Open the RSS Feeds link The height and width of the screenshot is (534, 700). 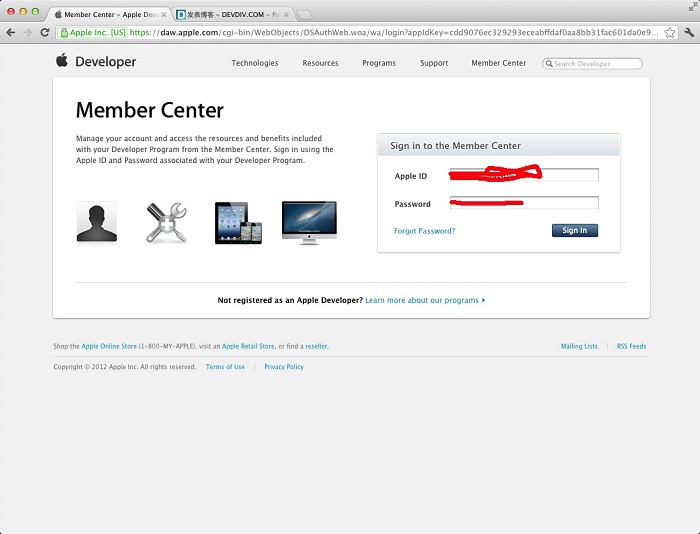(x=631, y=346)
